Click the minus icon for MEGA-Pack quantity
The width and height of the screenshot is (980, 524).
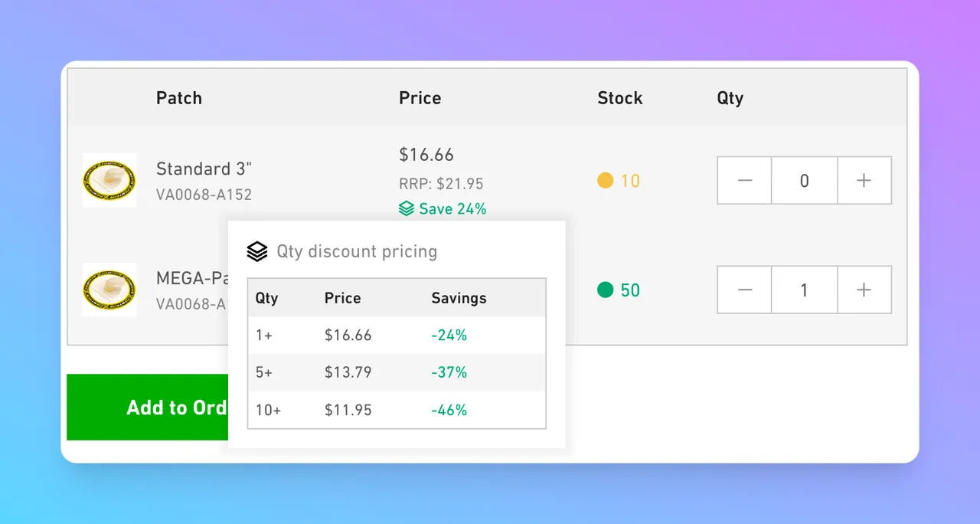click(x=744, y=290)
